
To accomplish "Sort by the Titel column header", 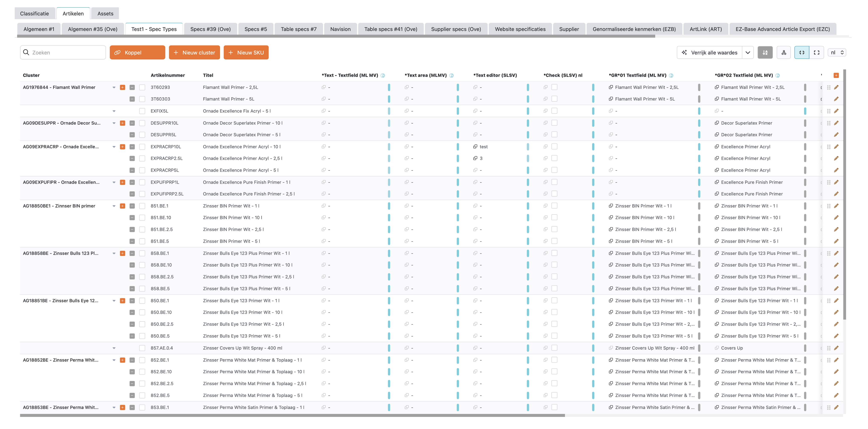I will click(x=208, y=75).
